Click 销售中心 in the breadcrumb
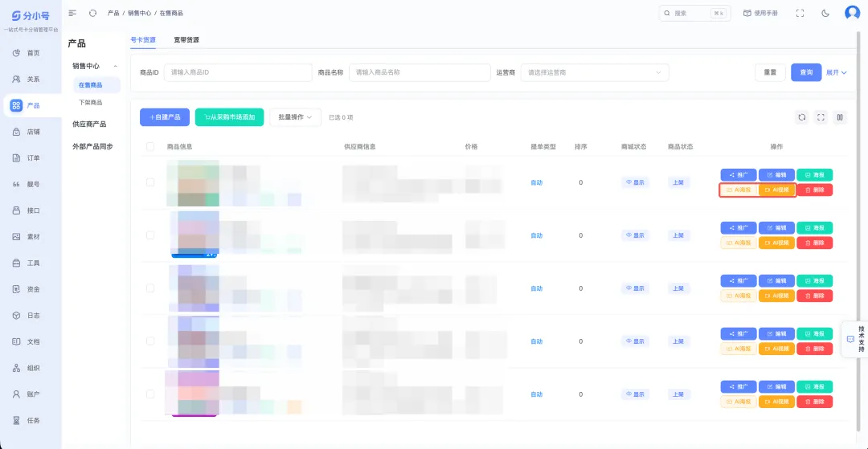Viewport: 868px width, 449px height. pos(139,13)
